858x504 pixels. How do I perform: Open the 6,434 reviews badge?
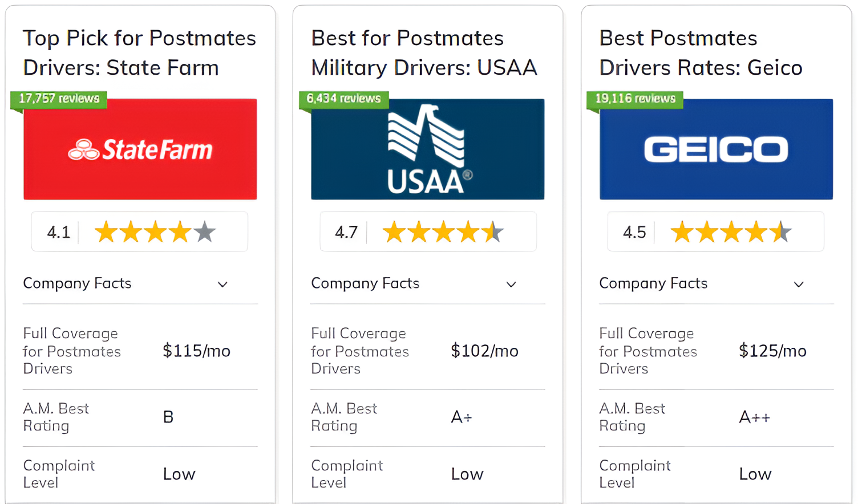[x=343, y=99]
